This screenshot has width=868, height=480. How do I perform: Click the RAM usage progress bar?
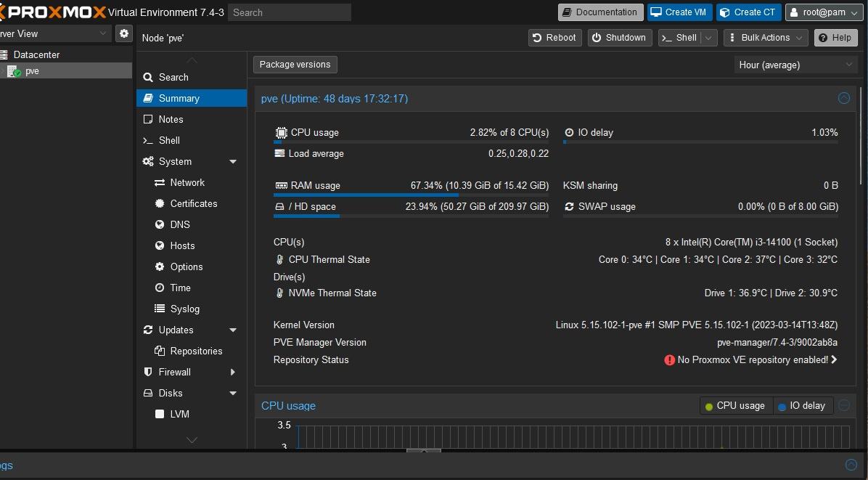pos(412,195)
